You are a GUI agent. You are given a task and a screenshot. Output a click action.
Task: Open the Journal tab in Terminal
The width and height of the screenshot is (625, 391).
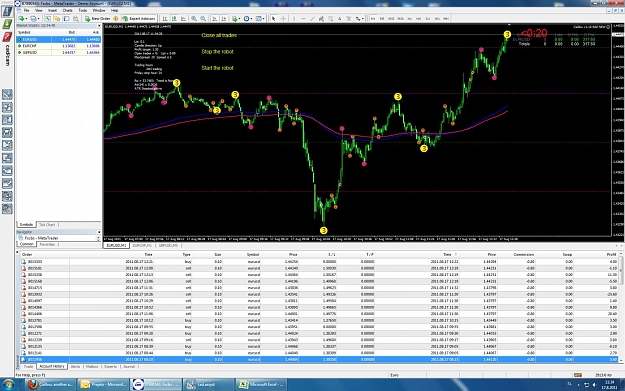(129, 366)
